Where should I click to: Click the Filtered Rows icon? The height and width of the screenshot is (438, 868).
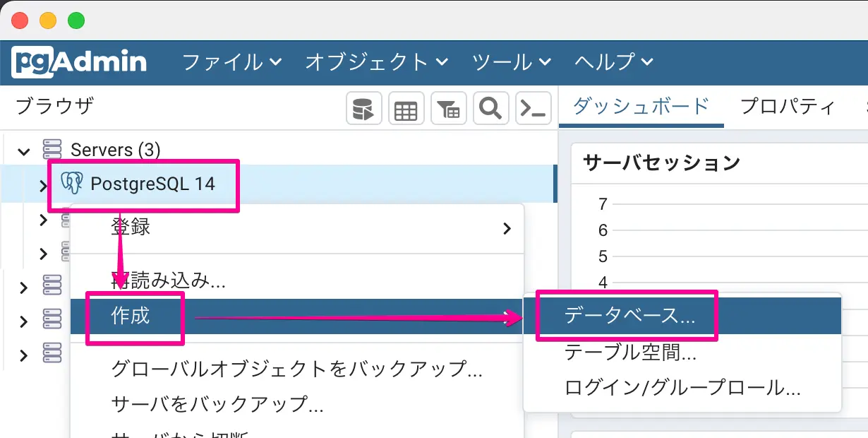(x=448, y=109)
